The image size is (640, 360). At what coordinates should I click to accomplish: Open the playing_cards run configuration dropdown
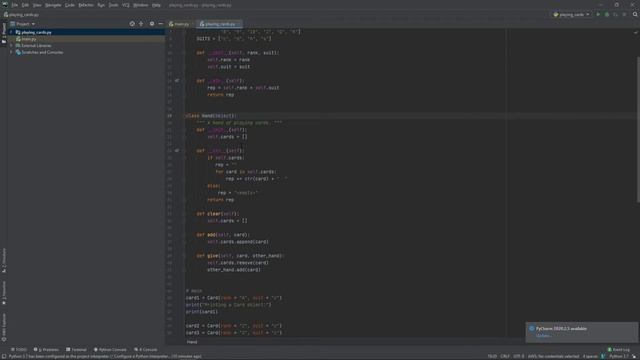(571, 15)
